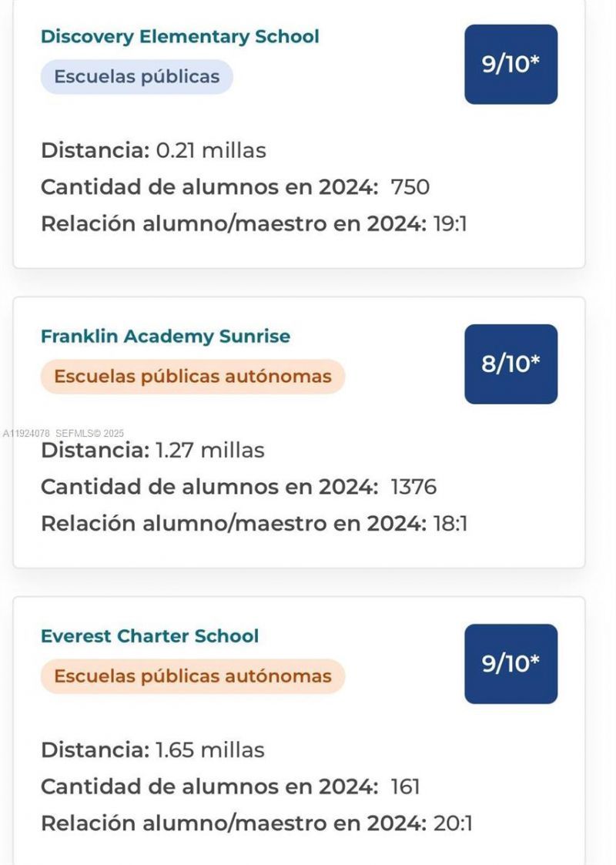Click the A11924078 SEFMLS watermark text
Image resolution: width=616 pixels, height=865 pixels.
click(x=63, y=434)
